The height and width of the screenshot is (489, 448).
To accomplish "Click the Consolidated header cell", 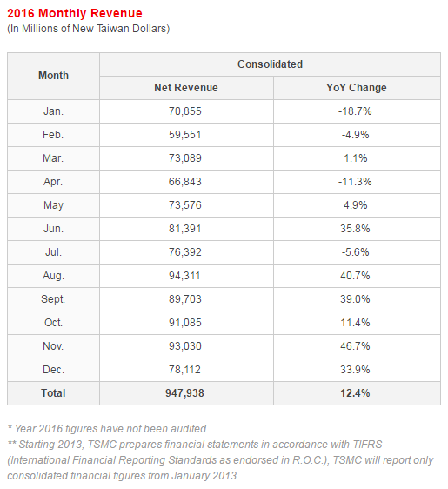I will 270,64.
